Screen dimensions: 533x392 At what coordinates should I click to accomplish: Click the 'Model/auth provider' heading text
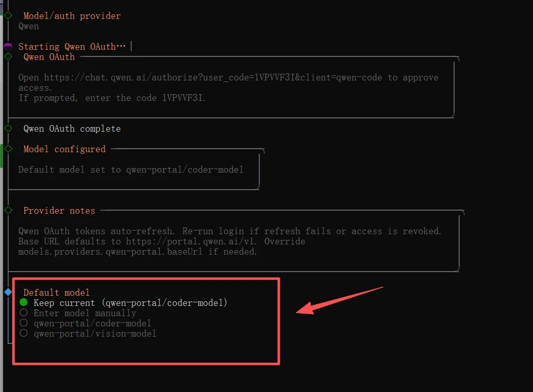[x=72, y=16]
